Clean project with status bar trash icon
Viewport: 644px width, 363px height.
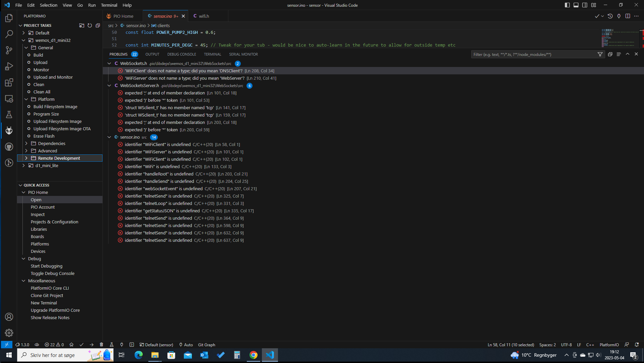tap(101, 345)
